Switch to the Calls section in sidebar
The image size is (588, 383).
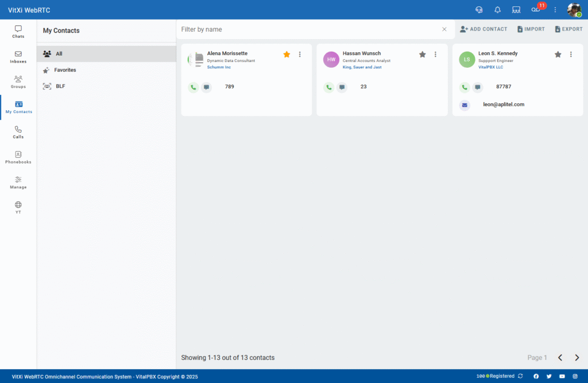point(18,132)
